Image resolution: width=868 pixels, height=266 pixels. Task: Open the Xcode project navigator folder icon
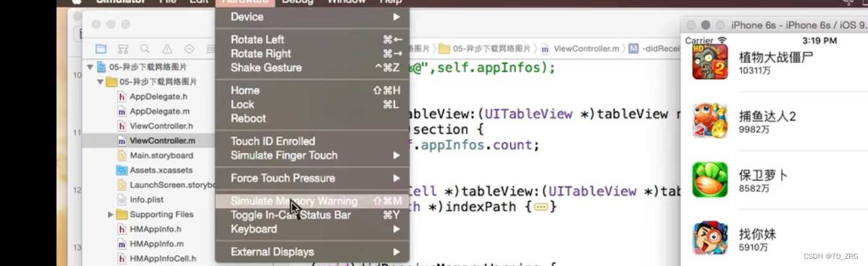(x=101, y=49)
